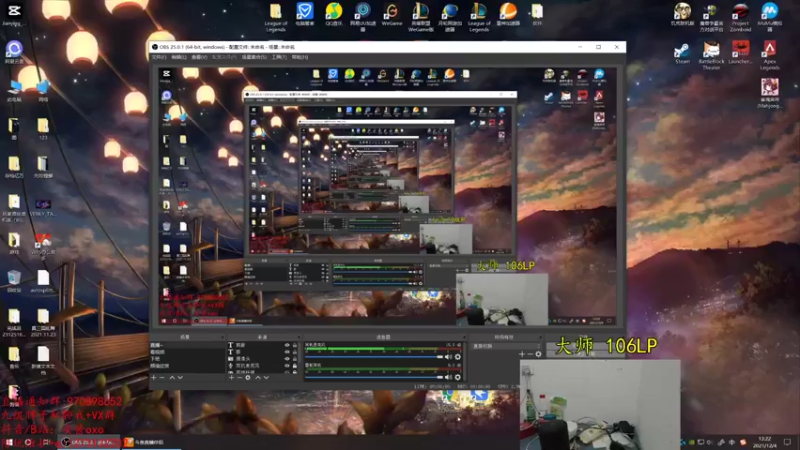Open the Mahjong Soul desktop shortcut
The height and width of the screenshot is (450, 800).
[769, 93]
